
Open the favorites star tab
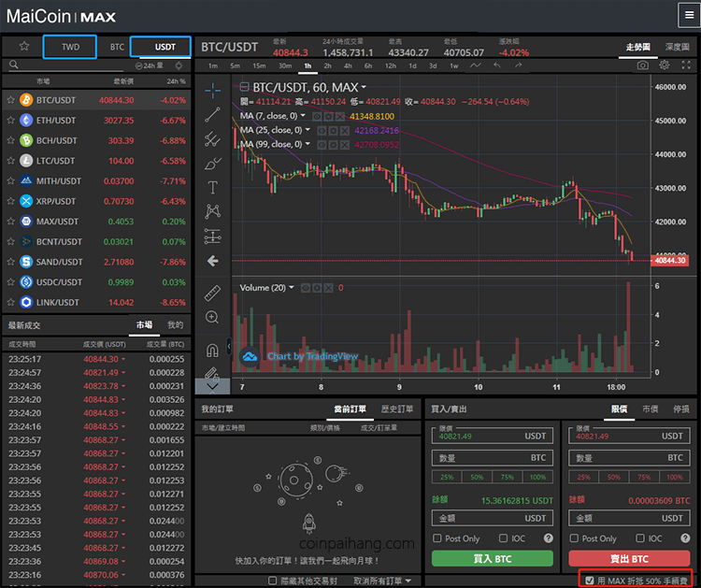coord(24,46)
